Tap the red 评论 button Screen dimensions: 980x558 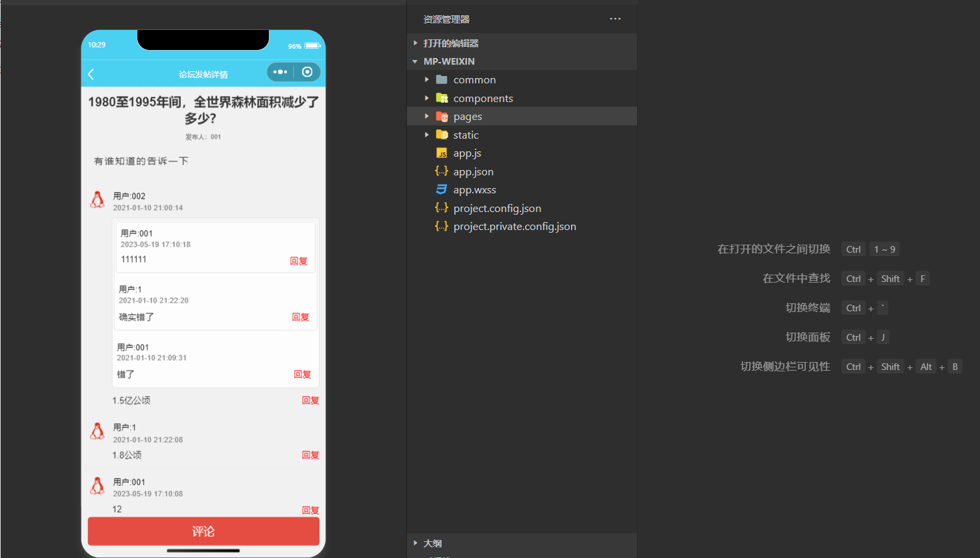pyautogui.click(x=203, y=531)
